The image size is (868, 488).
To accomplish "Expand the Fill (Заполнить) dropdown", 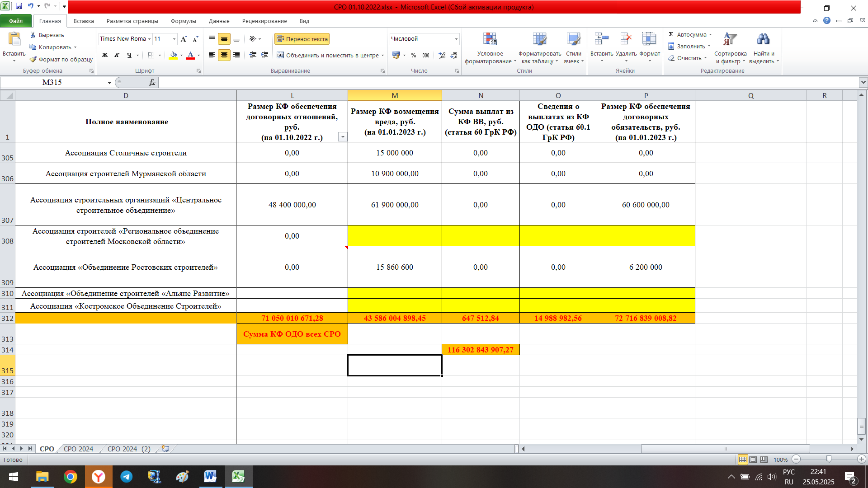I will [x=709, y=47].
